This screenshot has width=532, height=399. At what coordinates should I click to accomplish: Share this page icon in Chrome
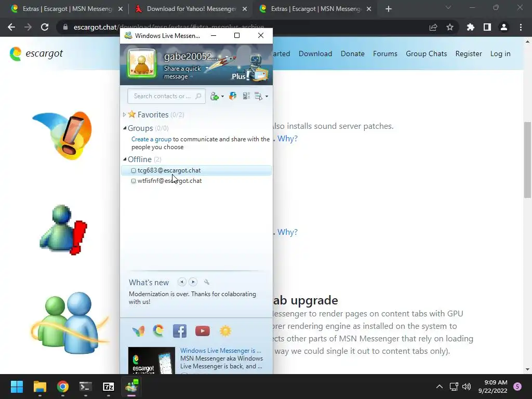point(433,27)
